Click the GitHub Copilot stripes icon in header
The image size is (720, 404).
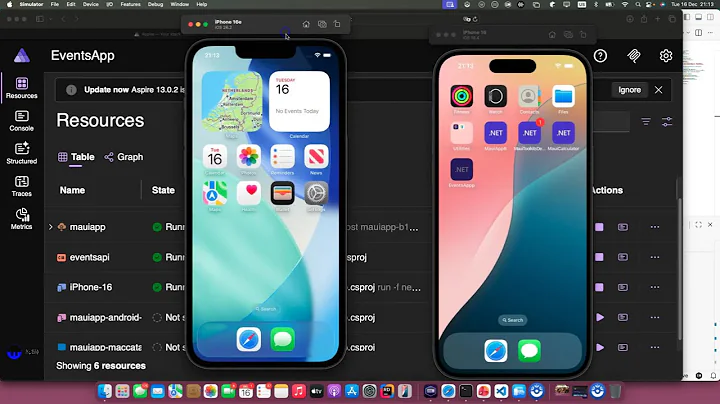point(634,56)
